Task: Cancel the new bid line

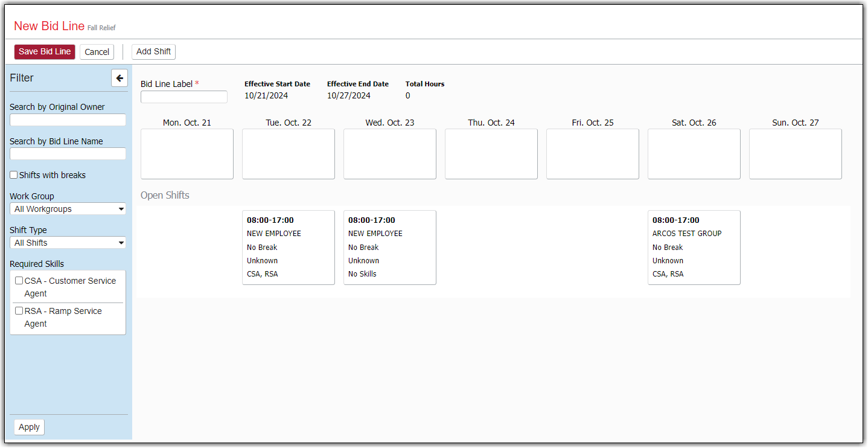Action: coord(97,52)
